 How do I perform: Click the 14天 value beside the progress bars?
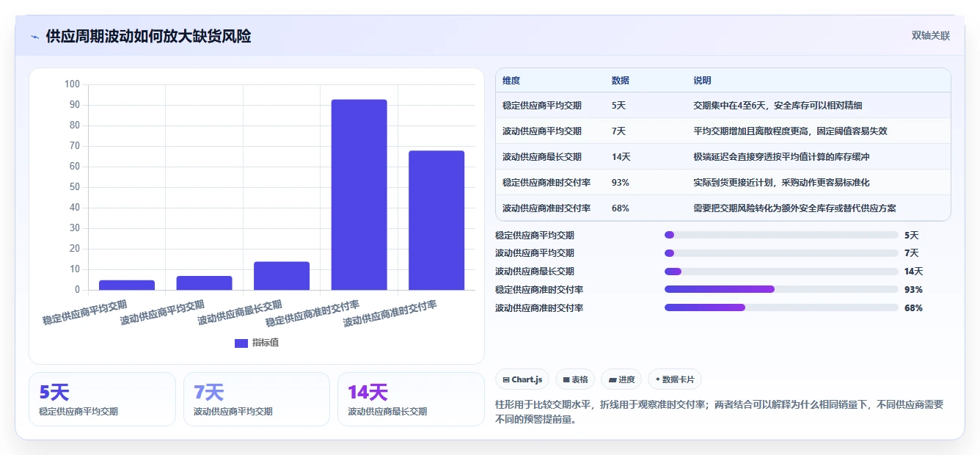pos(914,272)
